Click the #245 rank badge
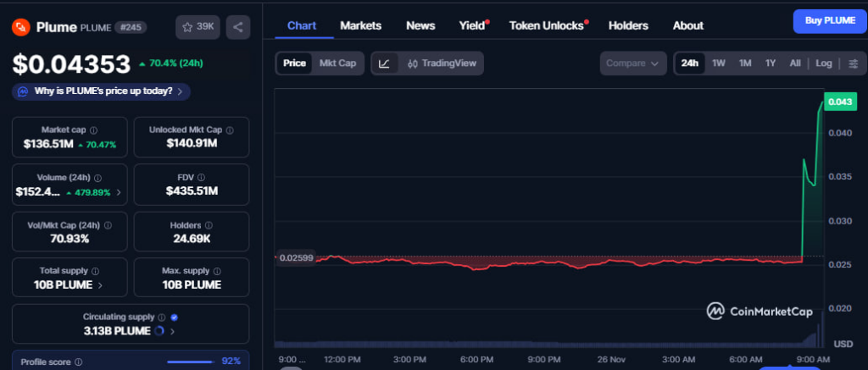Screen dimensions: 868x370 pos(131,27)
